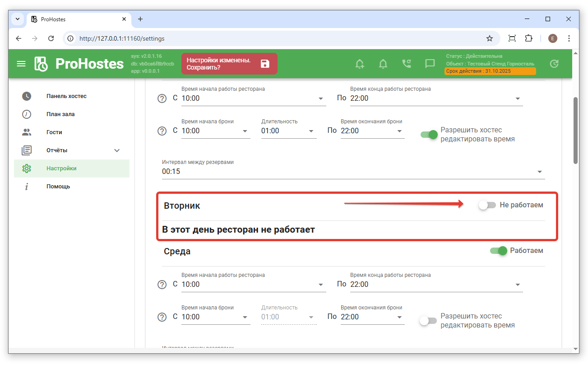Click the page vertical scrollbar thumb
This screenshot has width=588, height=365.
tap(575, 130)
